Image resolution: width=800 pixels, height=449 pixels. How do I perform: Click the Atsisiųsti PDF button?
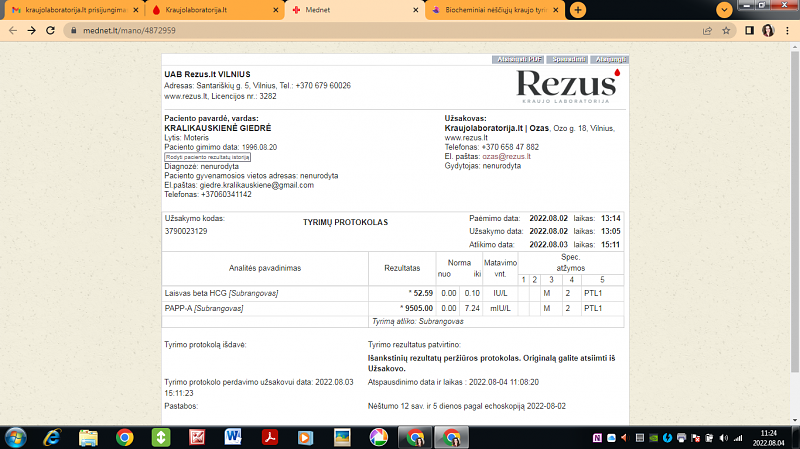[520, 60]
